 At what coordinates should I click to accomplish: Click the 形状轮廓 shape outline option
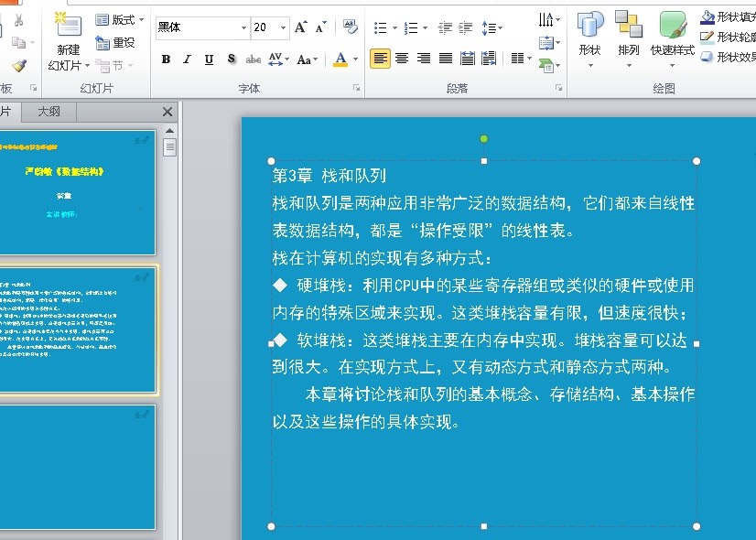728,38
